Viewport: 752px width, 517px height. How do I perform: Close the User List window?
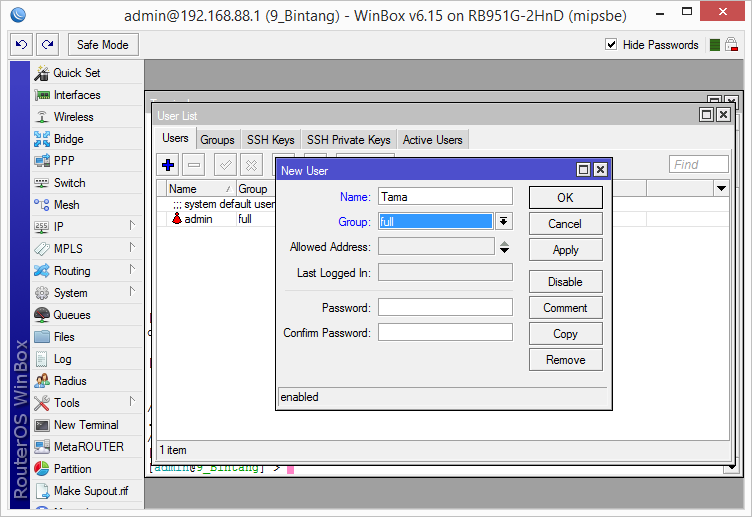click(724, 115)
